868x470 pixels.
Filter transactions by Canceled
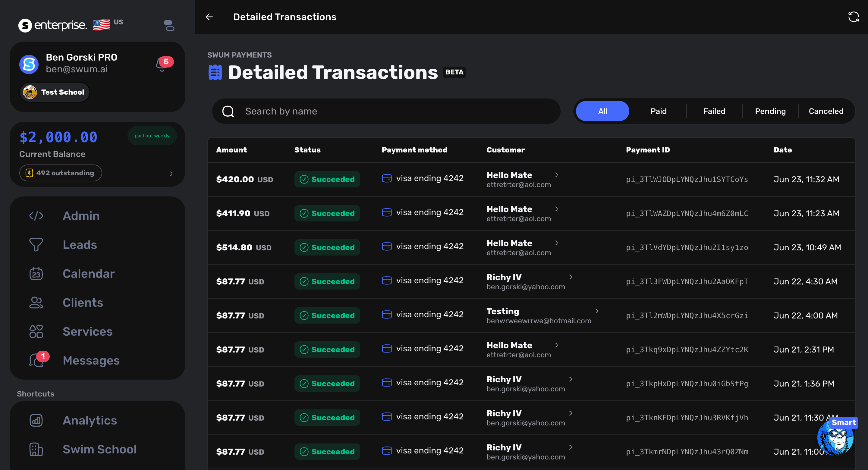(x=826, y=111)
